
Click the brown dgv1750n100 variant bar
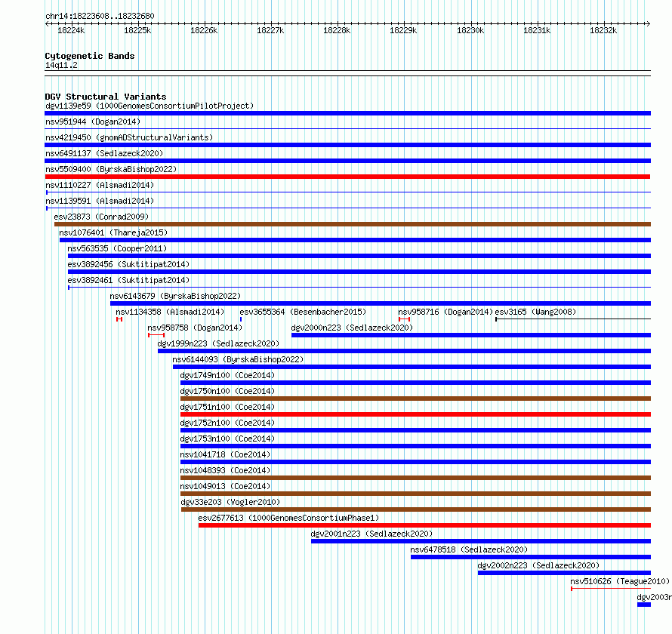[x=415, y=399]
